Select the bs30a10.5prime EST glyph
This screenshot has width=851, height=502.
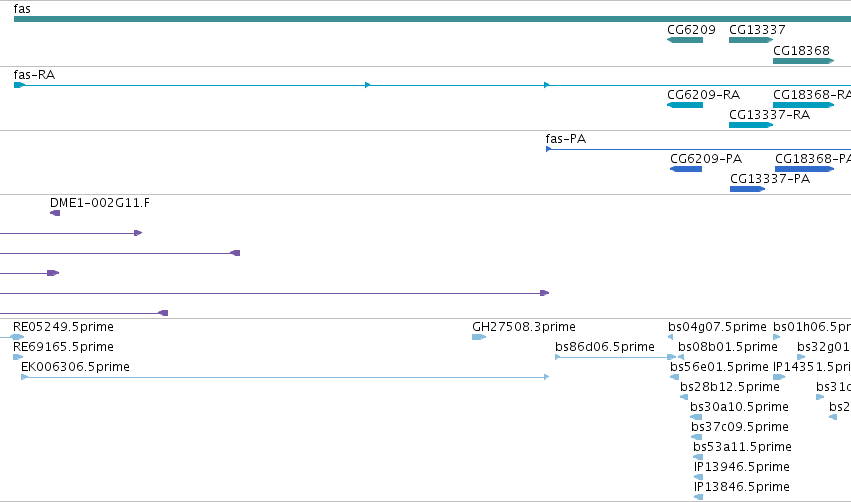click(x=696, y=417)
